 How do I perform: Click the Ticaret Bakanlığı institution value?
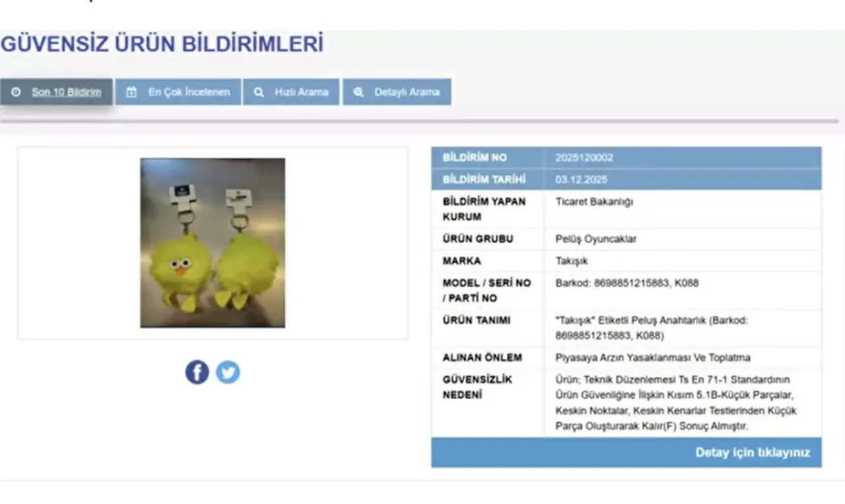coord(593,202)
